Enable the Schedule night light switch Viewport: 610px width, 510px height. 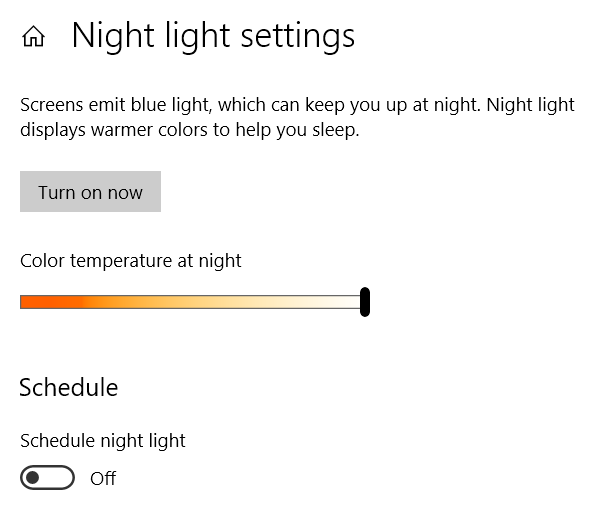pos(47,477)
